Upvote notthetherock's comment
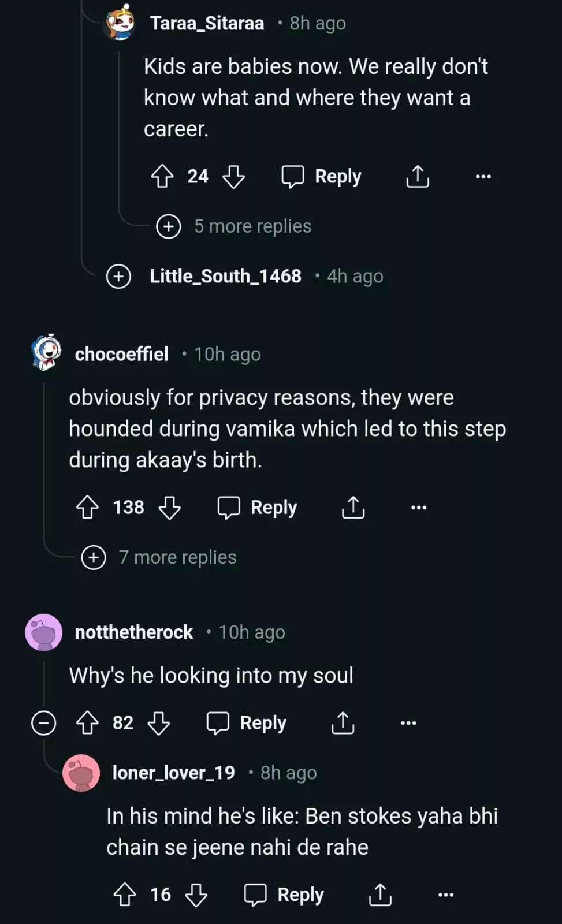Screen dimensions: 562x924 [x=87, y=723]
